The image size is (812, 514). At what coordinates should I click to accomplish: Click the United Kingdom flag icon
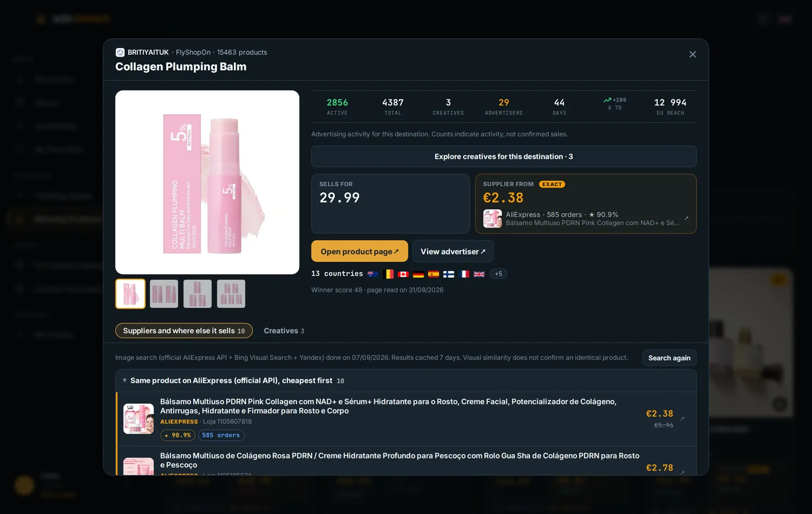tap(479, 274)
